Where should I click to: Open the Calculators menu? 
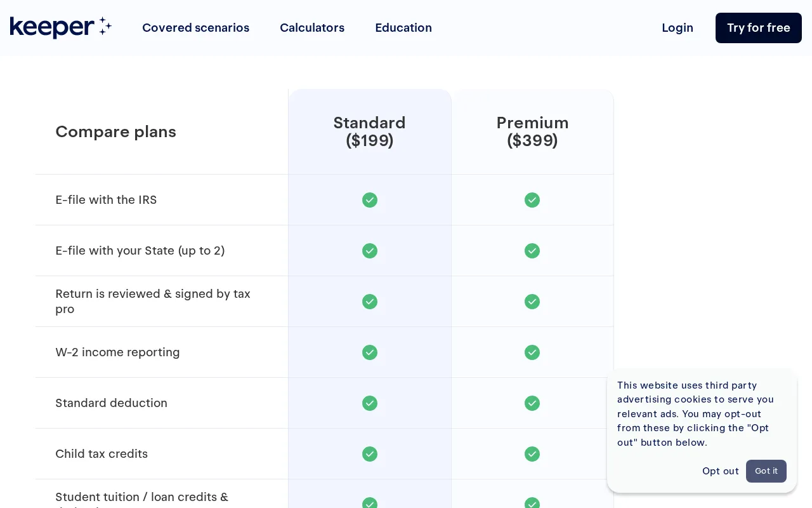point(312,28)
